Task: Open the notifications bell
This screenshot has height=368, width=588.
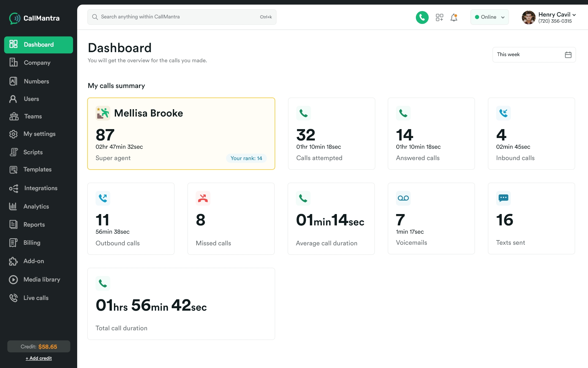Action: pyautogui.click(x=454, y=17)
